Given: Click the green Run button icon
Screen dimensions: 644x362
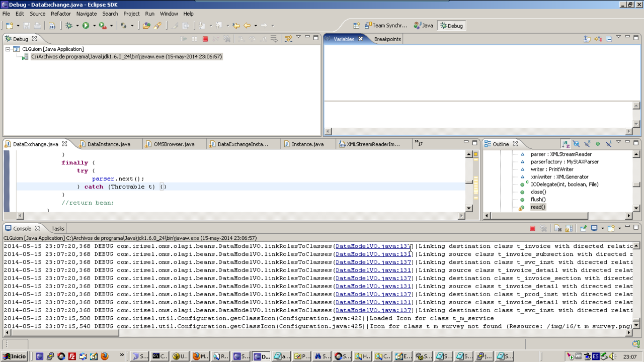Looking at the screenshot, I should [x=86, y=26].
